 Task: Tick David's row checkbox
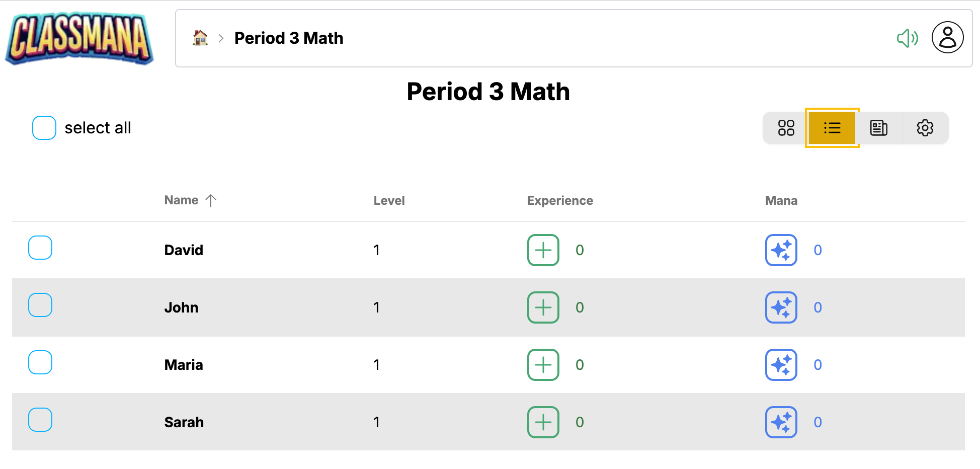[x=40, y=248]
